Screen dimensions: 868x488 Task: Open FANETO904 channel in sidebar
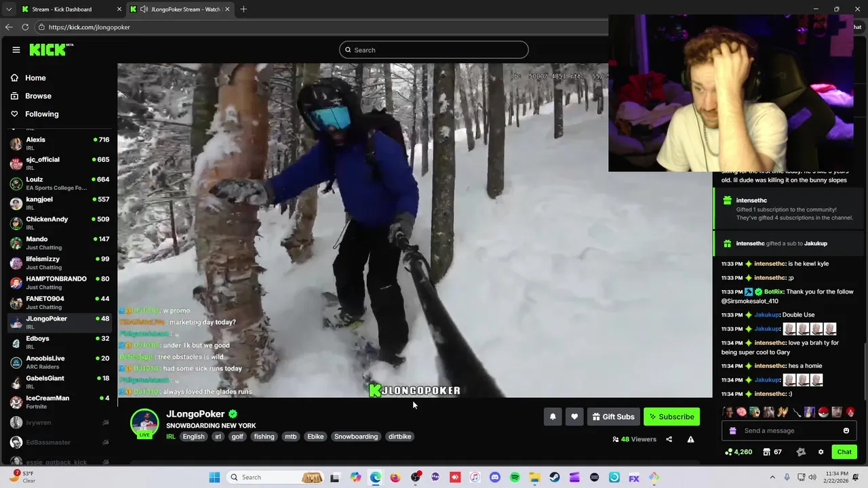tap(58, 302)
